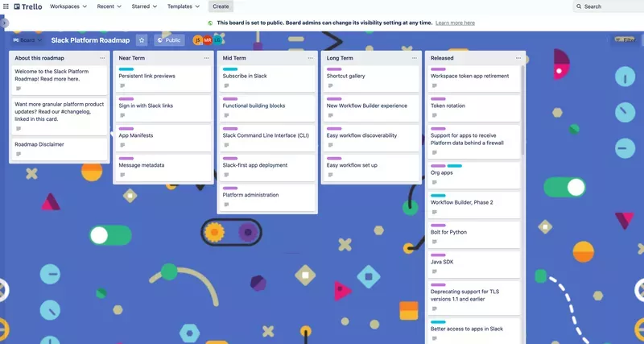Click description icon on Java SDK card

[x=434, y=271]
